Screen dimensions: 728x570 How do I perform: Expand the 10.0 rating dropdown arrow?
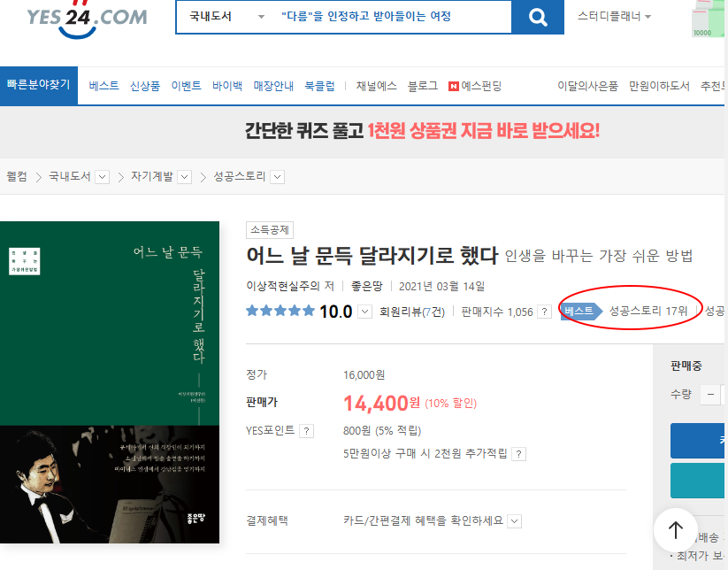365,312
